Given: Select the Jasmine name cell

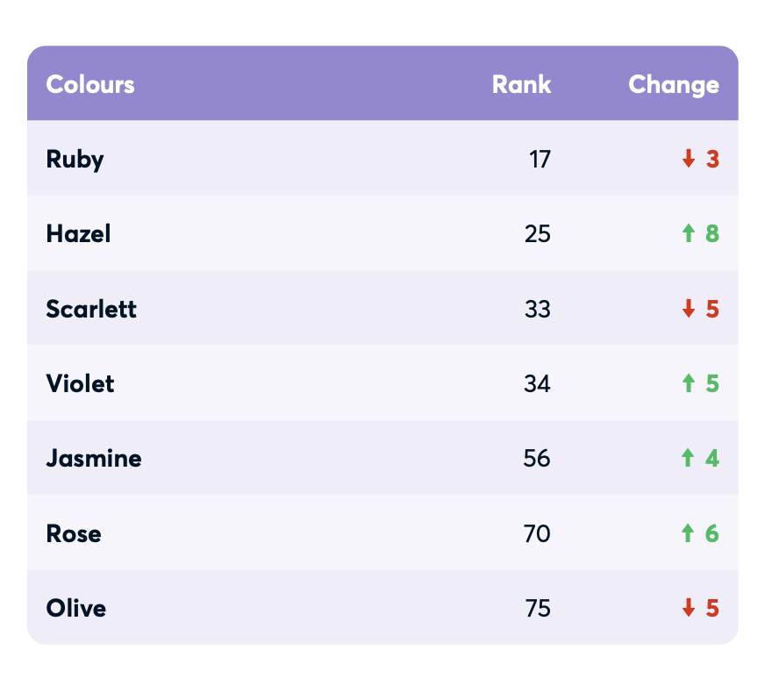Looking at the screenshot, I should click(94, 459).
